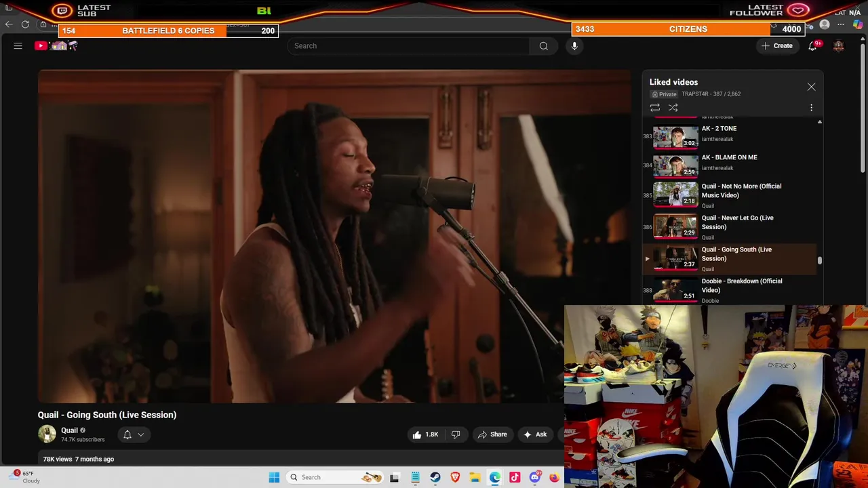
Task: Share the video
Action: (x=492, y=434)
